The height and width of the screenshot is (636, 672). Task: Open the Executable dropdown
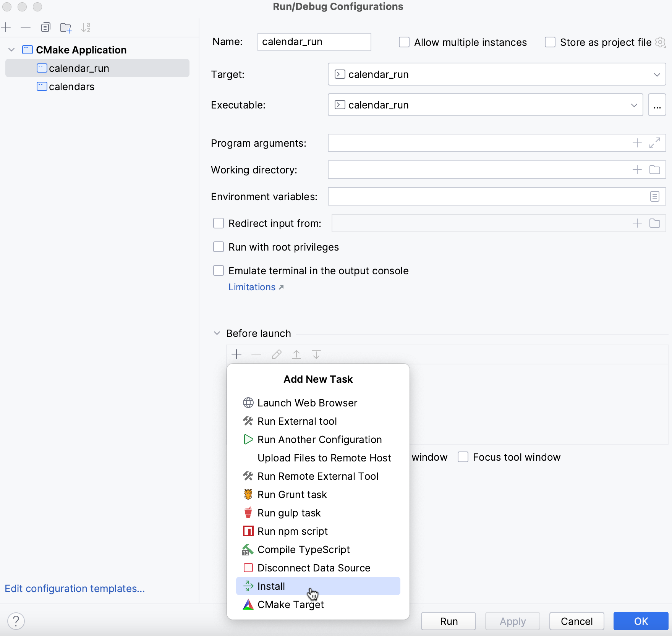coord(634,105)
